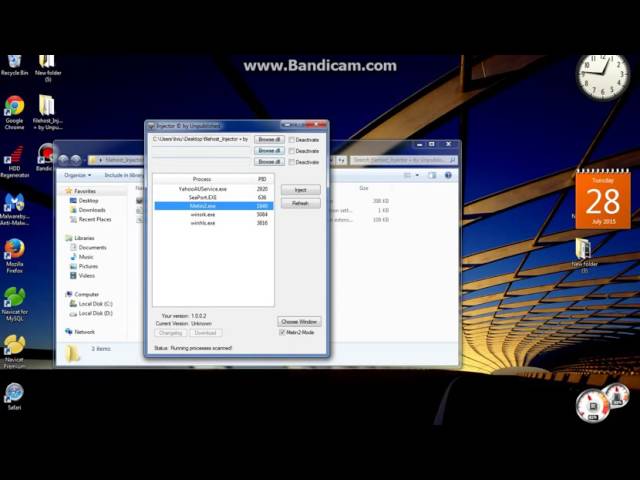Screen dimensions: 640x480
Task: Open the New folder icon under the calendar gadget
Action: click(x=584, y=255)
